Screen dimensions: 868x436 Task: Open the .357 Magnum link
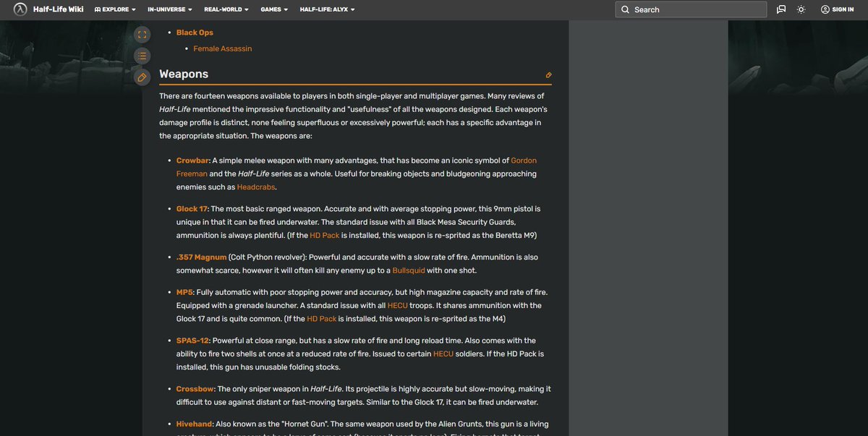pos(201,257)
